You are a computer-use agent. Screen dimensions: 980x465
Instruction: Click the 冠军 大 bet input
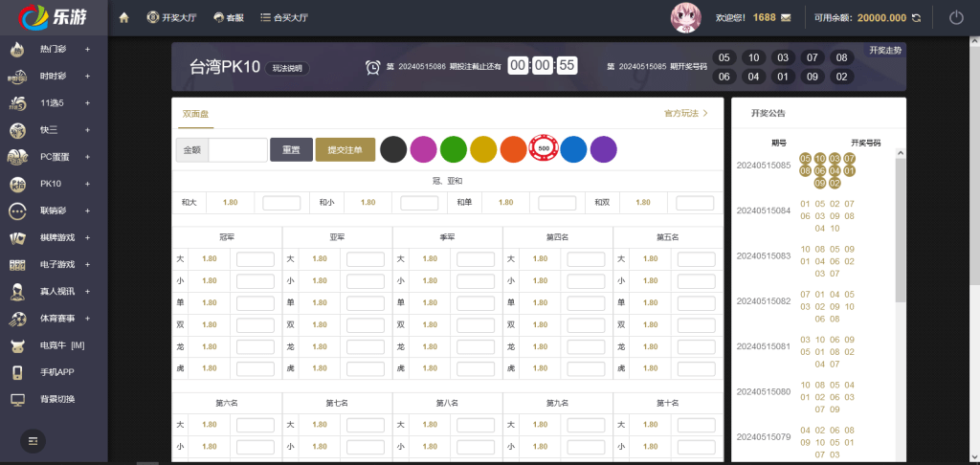click(x=255, y=259)
